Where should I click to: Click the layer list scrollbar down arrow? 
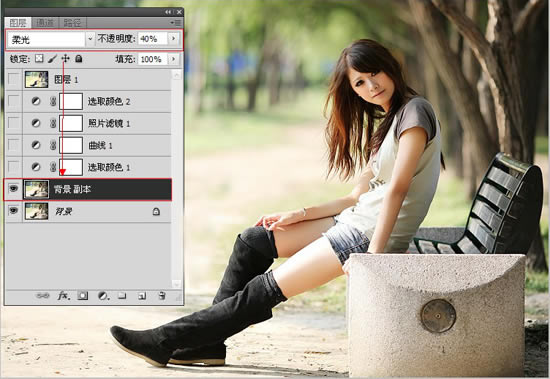point(177,284)
